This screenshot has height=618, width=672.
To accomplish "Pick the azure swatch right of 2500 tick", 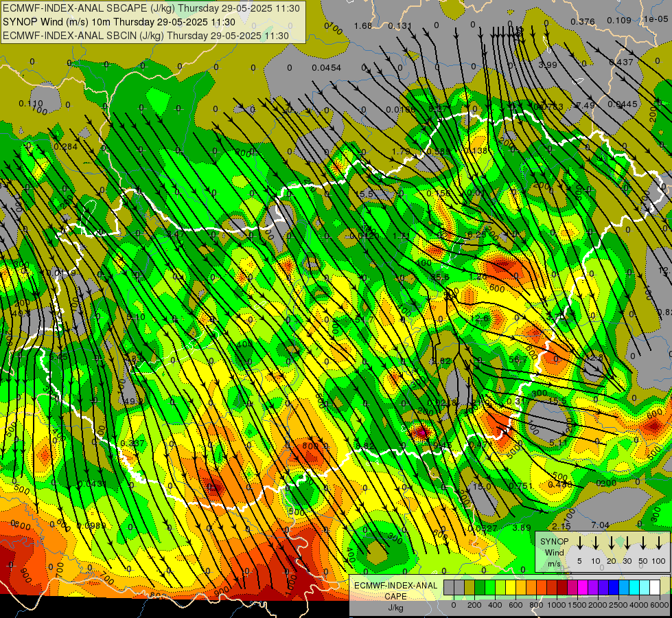I will [x=623, y=587].
